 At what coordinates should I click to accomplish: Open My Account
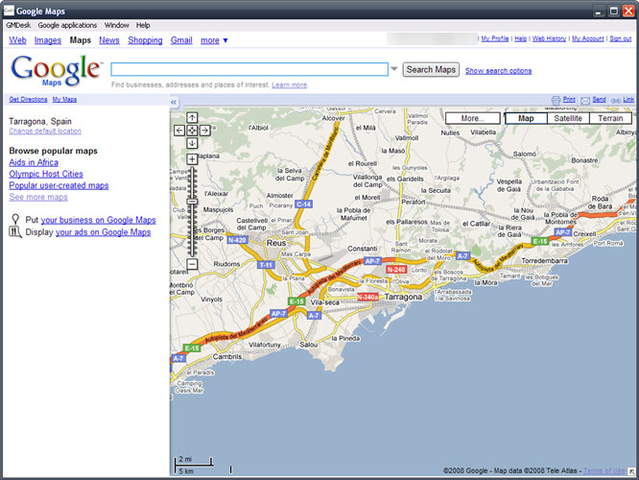(x=588, y=39)
